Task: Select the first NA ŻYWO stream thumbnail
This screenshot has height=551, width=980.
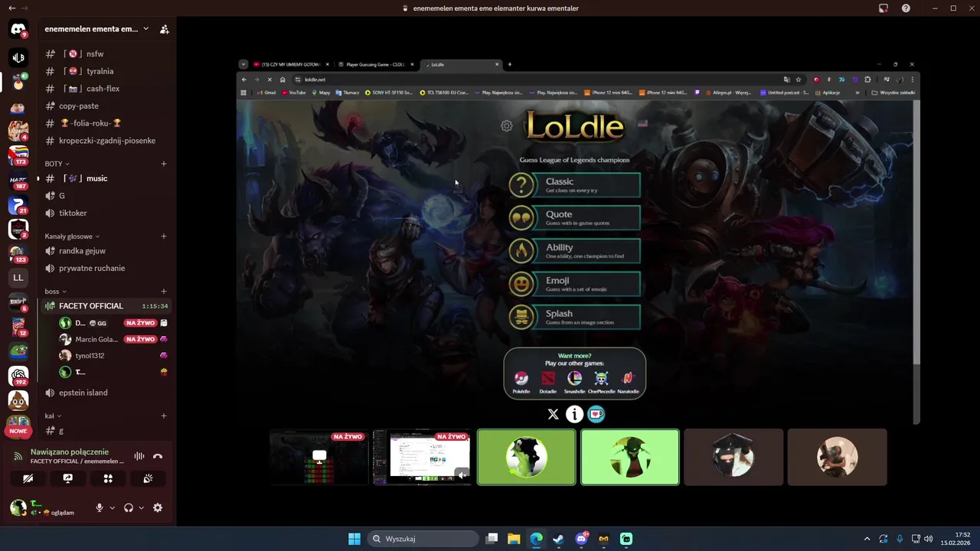Action: (319, 457)
